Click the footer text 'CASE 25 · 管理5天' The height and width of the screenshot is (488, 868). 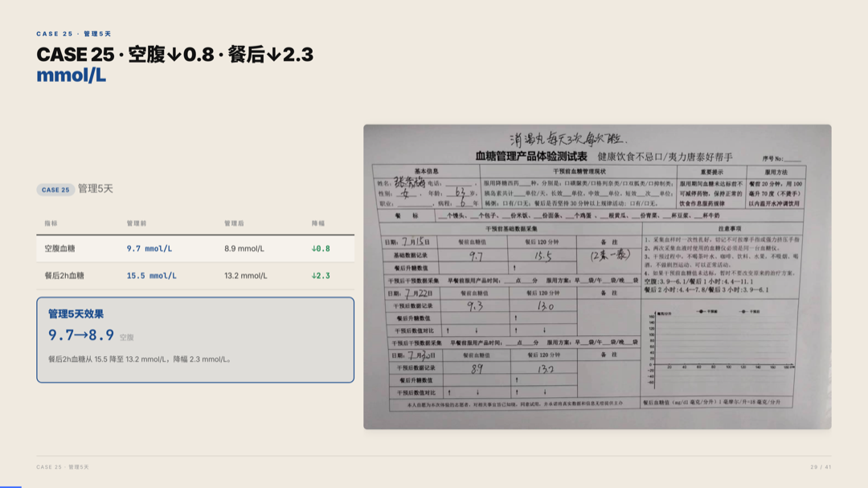click(63, 467)
